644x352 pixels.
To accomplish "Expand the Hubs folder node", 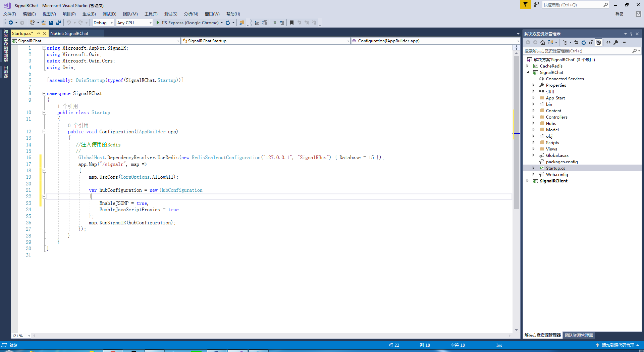I will coord(534,123).
